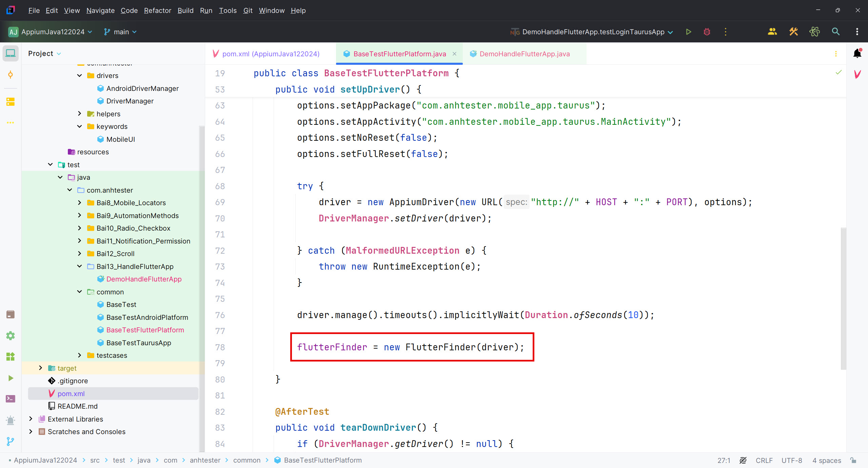
Task: Open the File menu
Action: [x=34, y=11]
